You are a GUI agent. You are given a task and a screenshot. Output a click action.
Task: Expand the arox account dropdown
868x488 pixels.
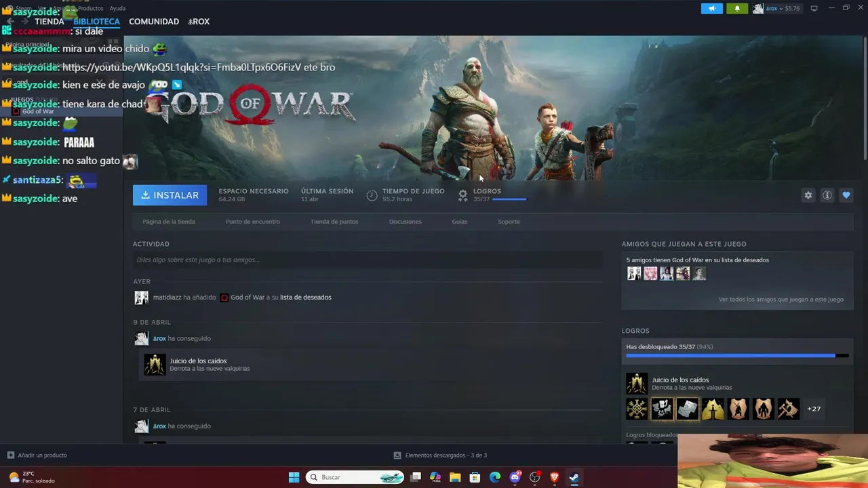777,8
